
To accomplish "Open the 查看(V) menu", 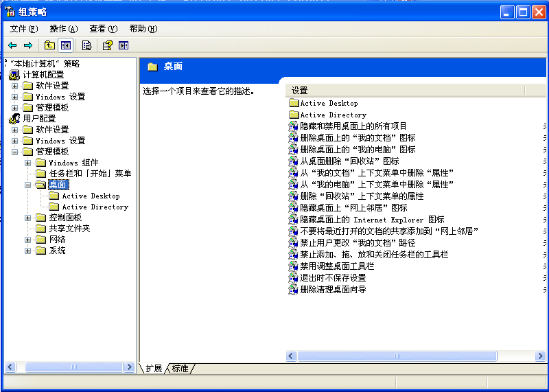I will [x=104, y=29].
